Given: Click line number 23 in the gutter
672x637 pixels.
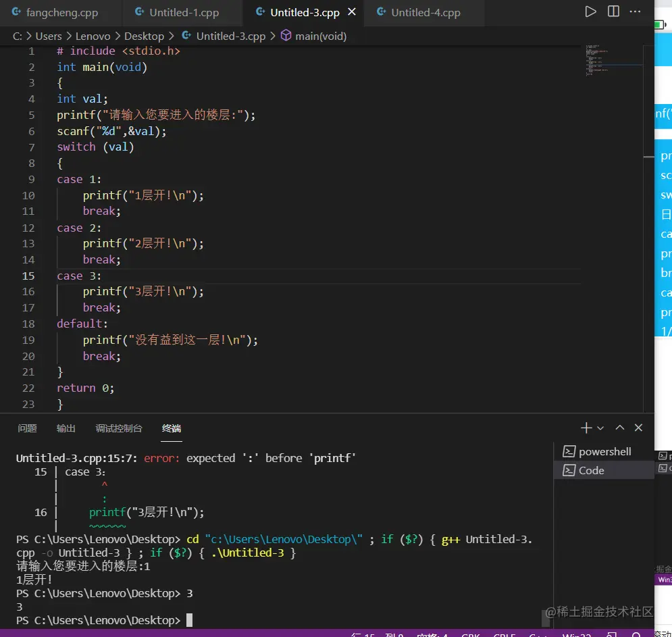Looking at the screenshot, I should (x=28, y=404).
